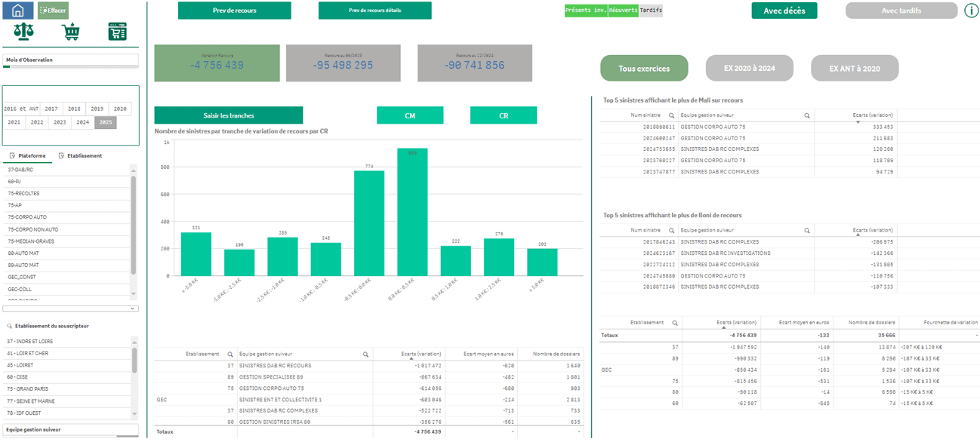The width and height of the screenshot is (980, 442).
Task: Toggle the Réouverts filter
Action: [623, 11]
